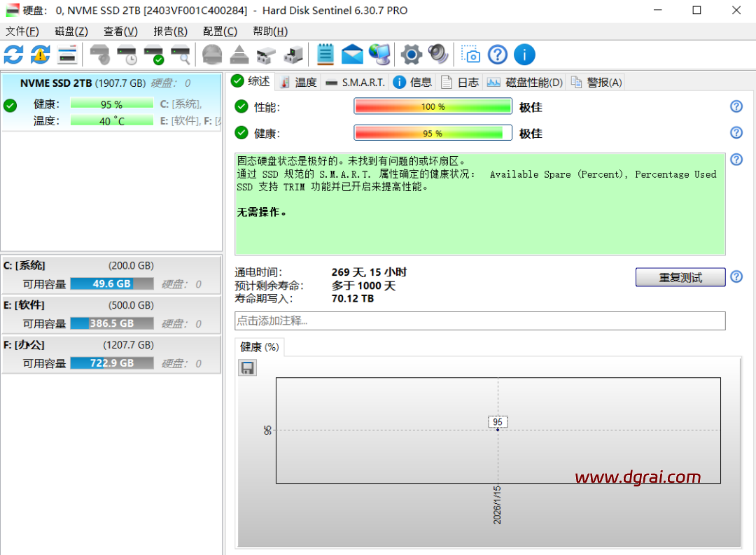Save the health graph with floppy icon
The width and height of the screenshot is (756, 555).
click(x=247, y=367)
